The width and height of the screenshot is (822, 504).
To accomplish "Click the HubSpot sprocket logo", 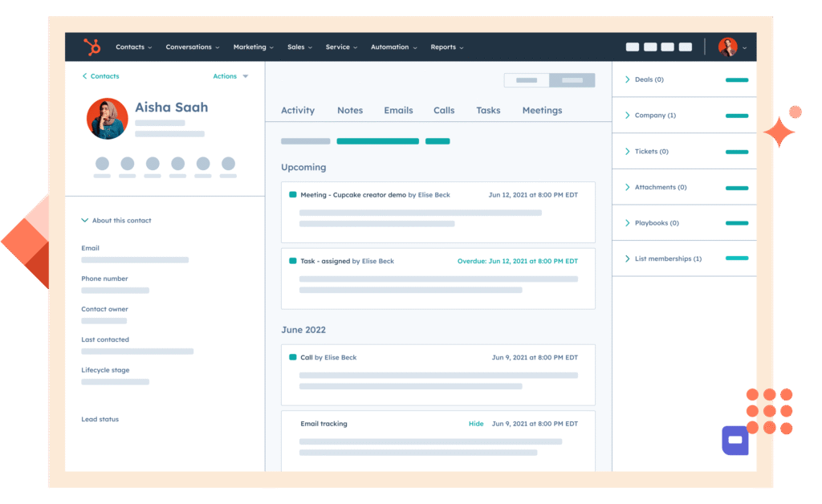I will [92, 47].
